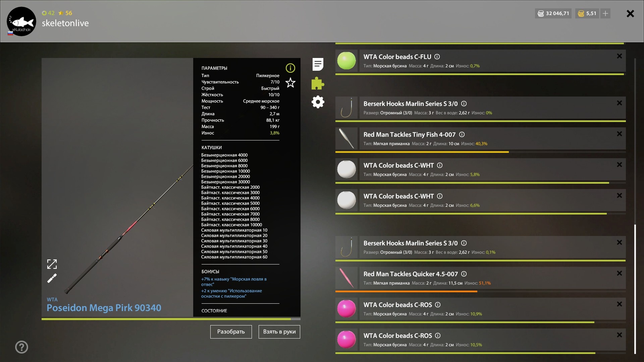Open the notes list tab icon
The width and height of the screenshot is (644, 362).
(318, 64)
